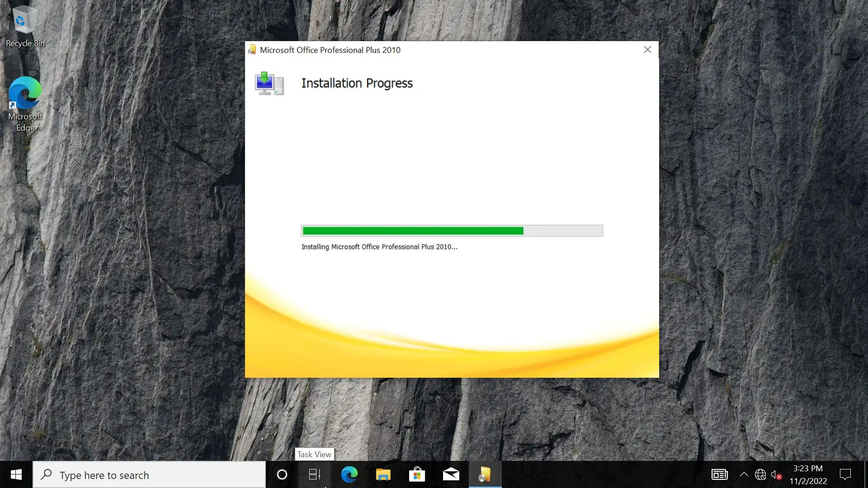Close the Office Professional Plus 2010 installer
Viewport: 868px width, 488px height.
pos(647,50)
